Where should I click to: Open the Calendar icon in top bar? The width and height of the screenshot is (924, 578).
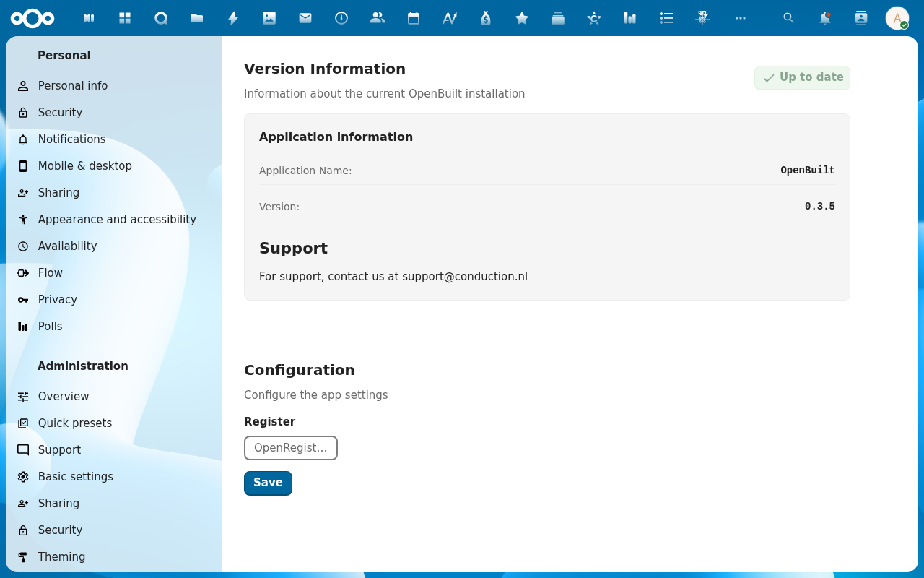click(x=414, y=18)
